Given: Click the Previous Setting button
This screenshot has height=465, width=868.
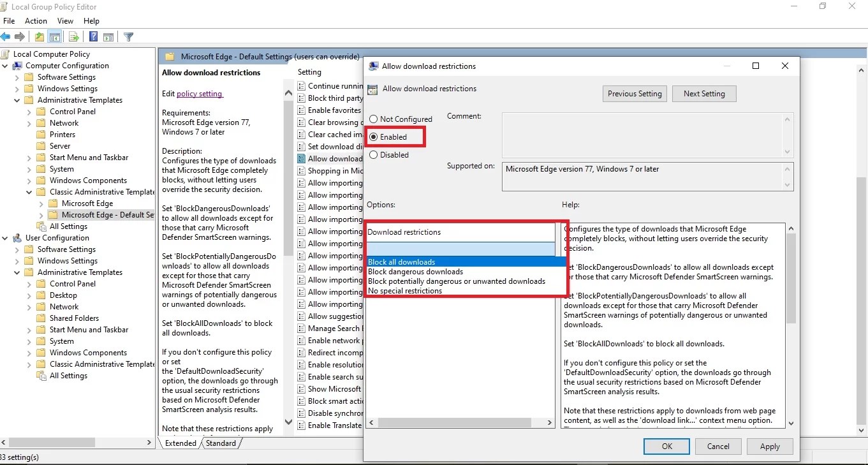Looking at the screenshot, I should [635, 94].
